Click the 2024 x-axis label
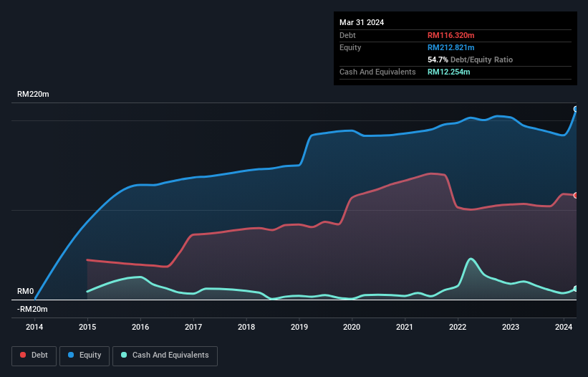 coord(564,327)
